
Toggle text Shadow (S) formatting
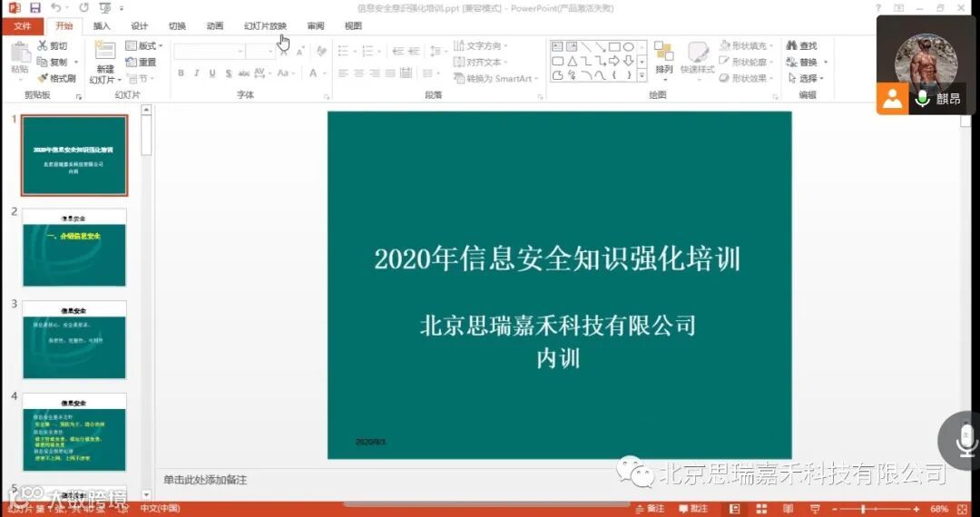click(228, 73)
